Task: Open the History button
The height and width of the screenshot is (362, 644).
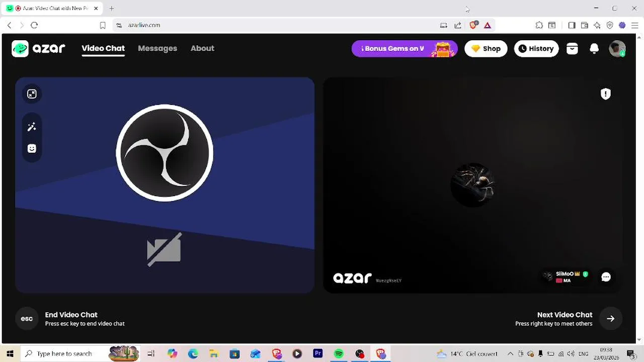Action: click(536, 49)
